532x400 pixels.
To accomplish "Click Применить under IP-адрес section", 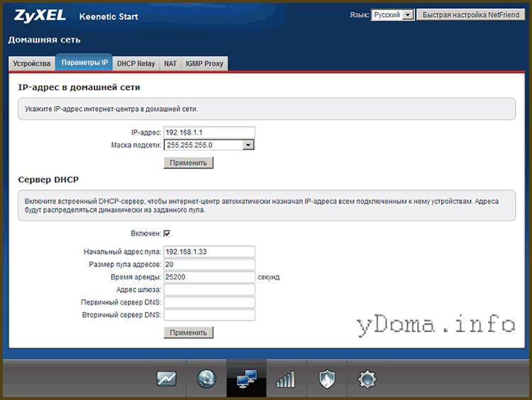I will click(188, 162).
